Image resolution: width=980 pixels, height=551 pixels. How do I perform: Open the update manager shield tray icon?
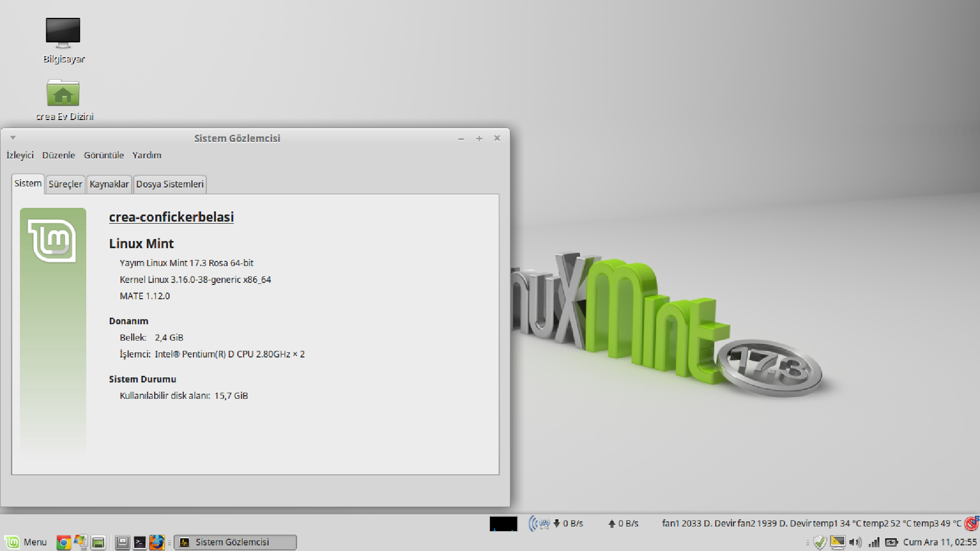coord(820,542)
